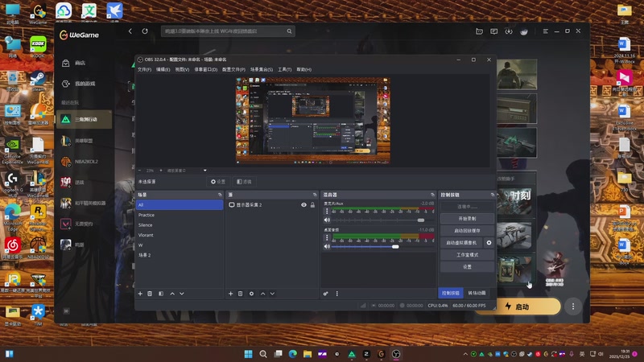
Task: Add a new scene with the plus icon
Action: (x=140, y=294)
